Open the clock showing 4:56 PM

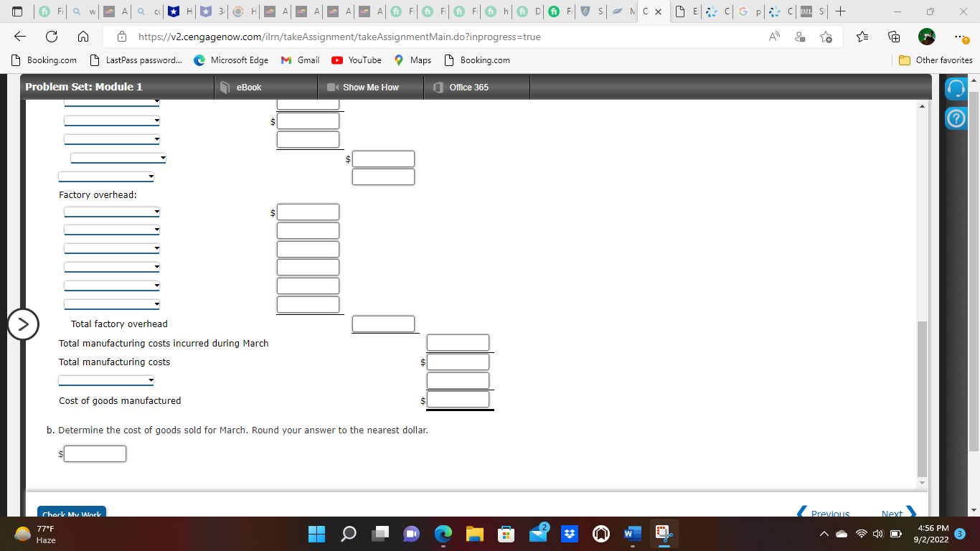click(x=933, y=534)
